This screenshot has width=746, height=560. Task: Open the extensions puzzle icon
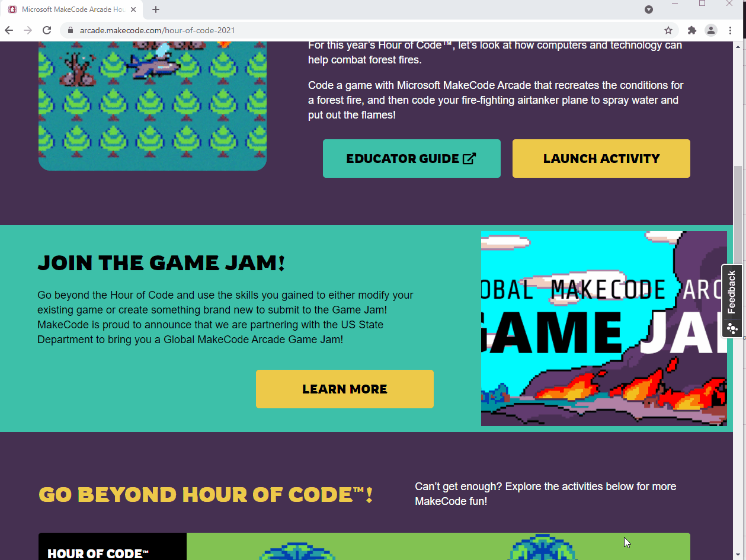(x=691, y=30)
